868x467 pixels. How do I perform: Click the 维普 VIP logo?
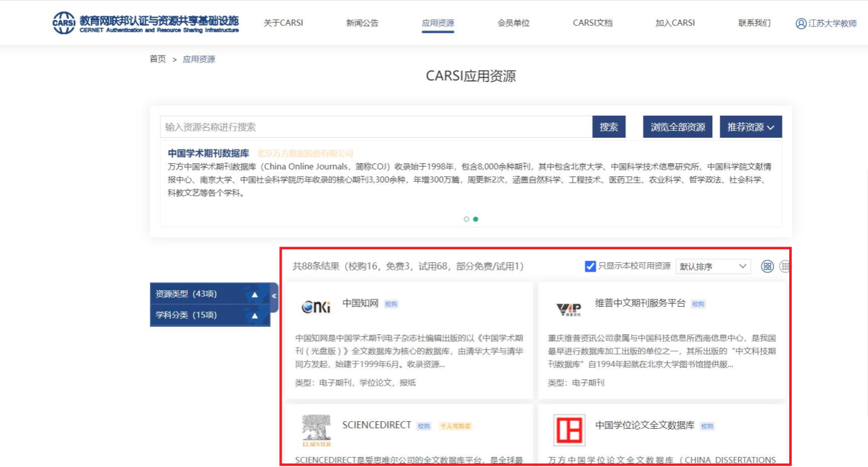(x=568, y=309)
